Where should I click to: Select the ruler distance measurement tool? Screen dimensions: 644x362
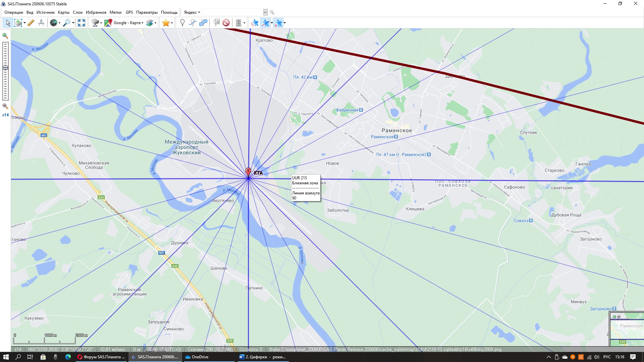point(31,23)
